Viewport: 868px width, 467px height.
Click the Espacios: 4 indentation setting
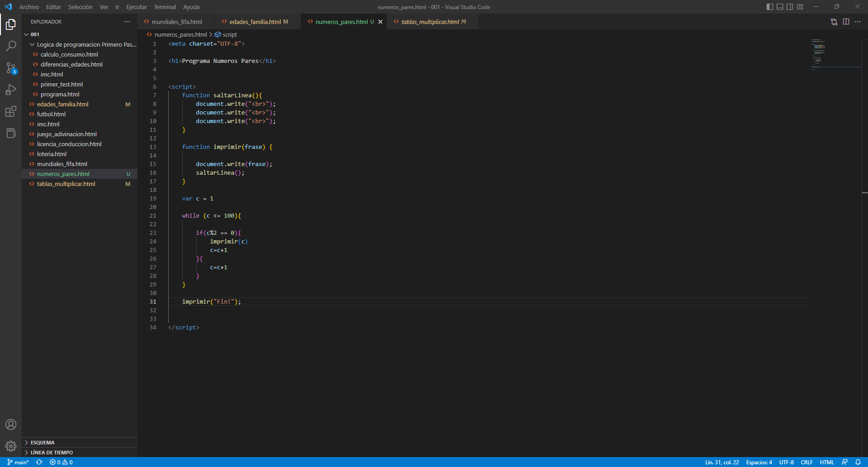[759, 462]
